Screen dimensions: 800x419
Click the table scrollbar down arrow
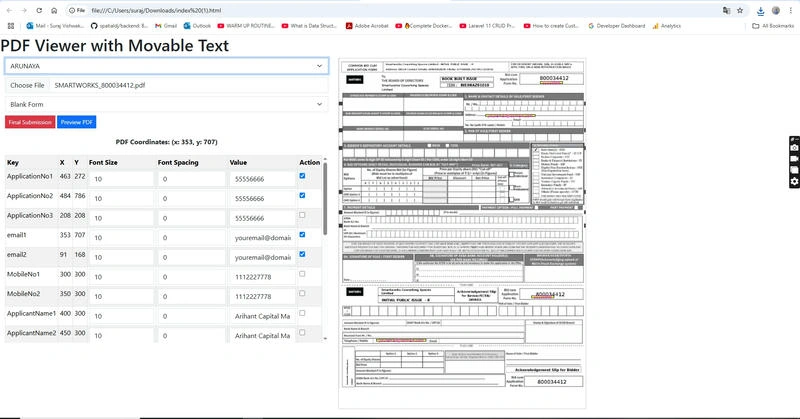coord(325,338)
